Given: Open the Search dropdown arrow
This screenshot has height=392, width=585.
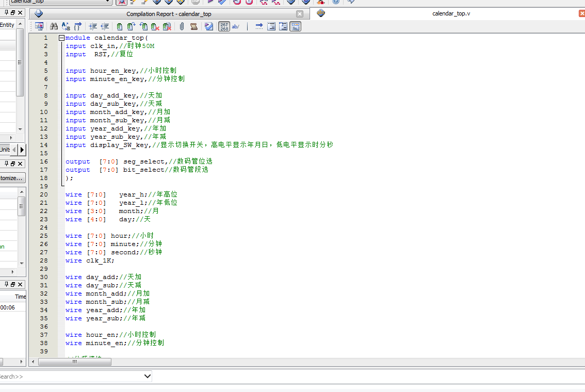Looking at the screenshot, I should pyautogui.click(x=148, y=376).
